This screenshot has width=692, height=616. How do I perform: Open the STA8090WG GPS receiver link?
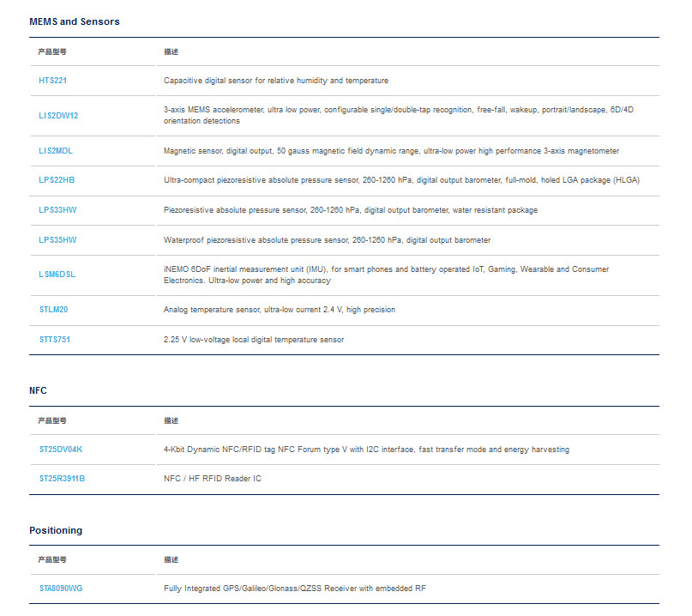(61, 589)
